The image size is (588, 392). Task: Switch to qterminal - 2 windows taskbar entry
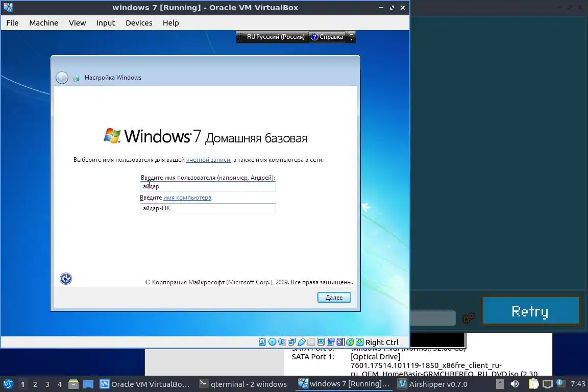coord(244,384)
